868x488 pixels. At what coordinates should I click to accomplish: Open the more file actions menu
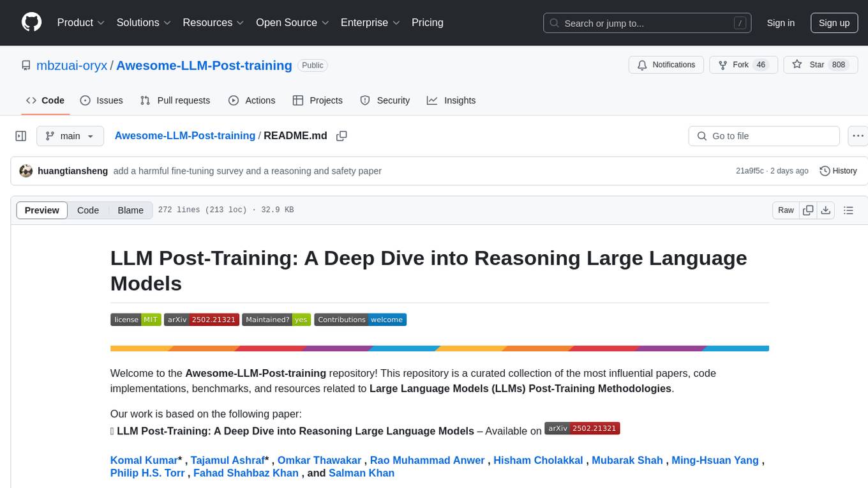pyautogui.click(x=858, y=136)
